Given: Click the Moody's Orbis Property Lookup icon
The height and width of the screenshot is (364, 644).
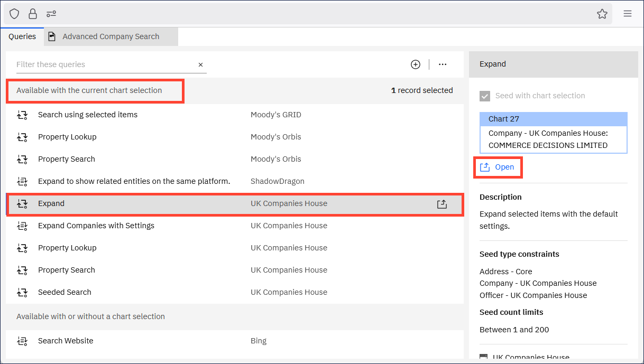Looking at the screenshot, I should [x=22, y=137].
